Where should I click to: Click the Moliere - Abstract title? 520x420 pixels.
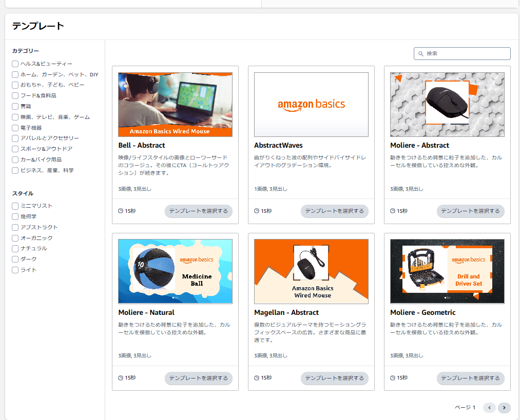coord(419,146)
